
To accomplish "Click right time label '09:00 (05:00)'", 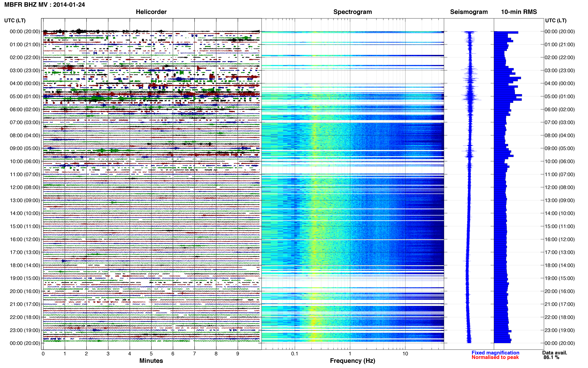I will pyautogui.click(x=560, y=148).
